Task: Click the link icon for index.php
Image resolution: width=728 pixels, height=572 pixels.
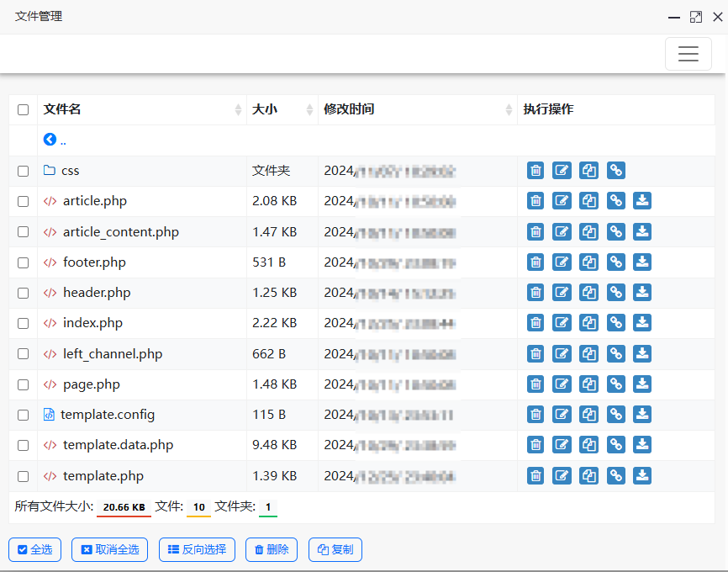Action: pyautogui.click(x=616, y=323)
